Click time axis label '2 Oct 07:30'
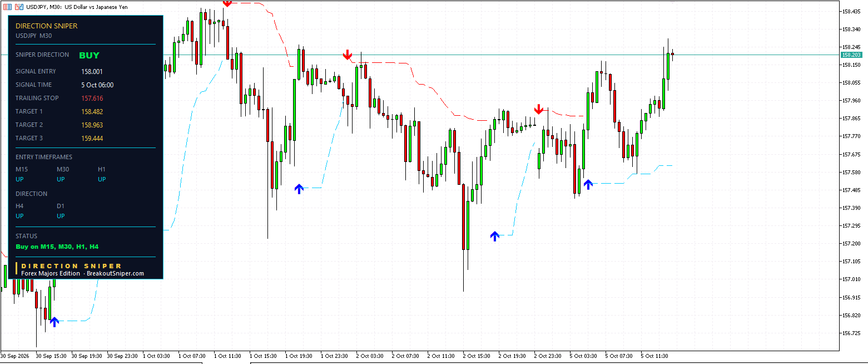 [406, 356]
